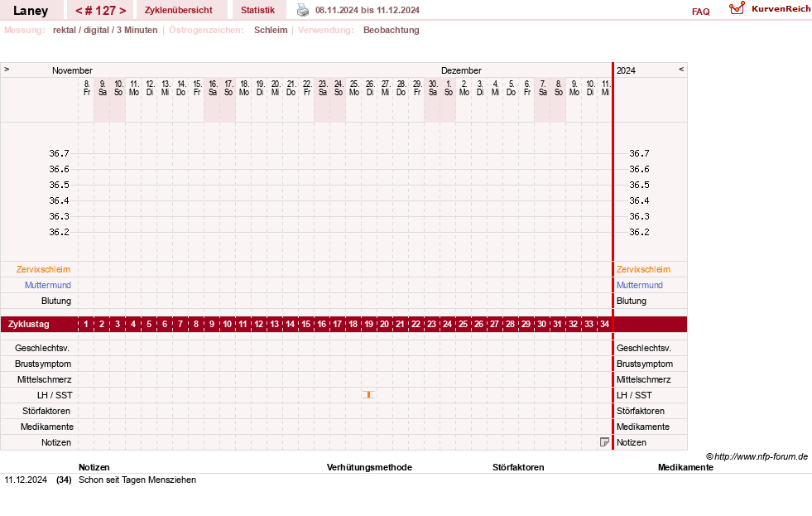Click the left 36.2 temperature label
Screen dimensions: 812x516
(x=59, y=232)
